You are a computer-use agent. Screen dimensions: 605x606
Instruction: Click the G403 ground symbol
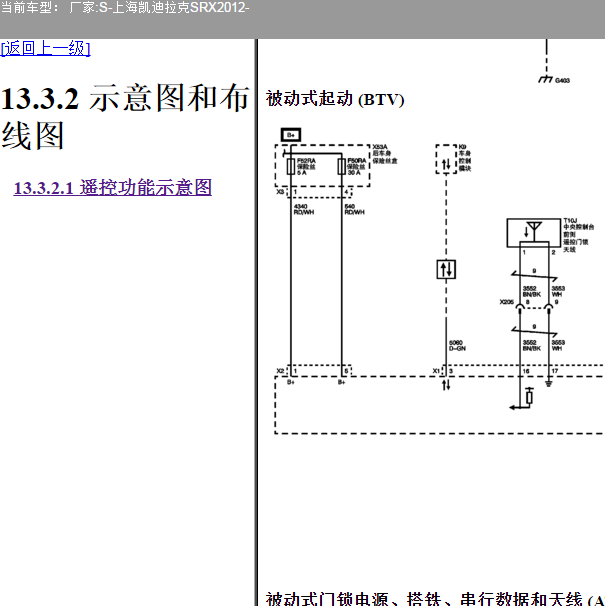[x=545, y=79]
